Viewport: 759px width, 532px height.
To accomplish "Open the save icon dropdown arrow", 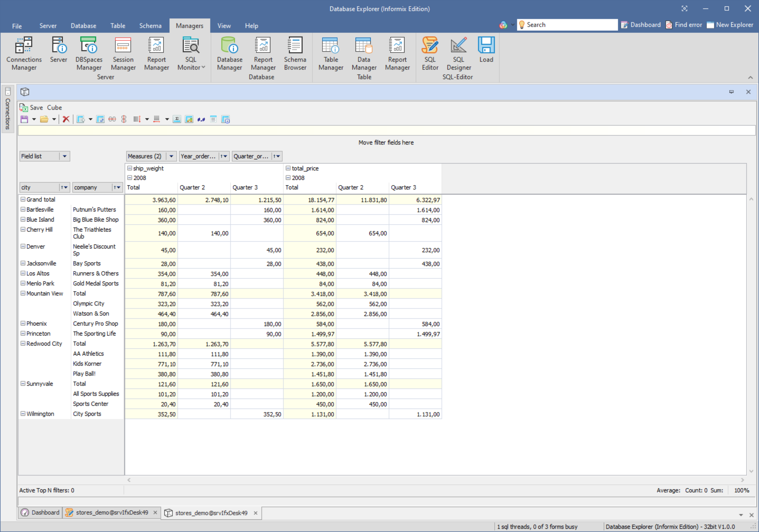I will point(34,119).
